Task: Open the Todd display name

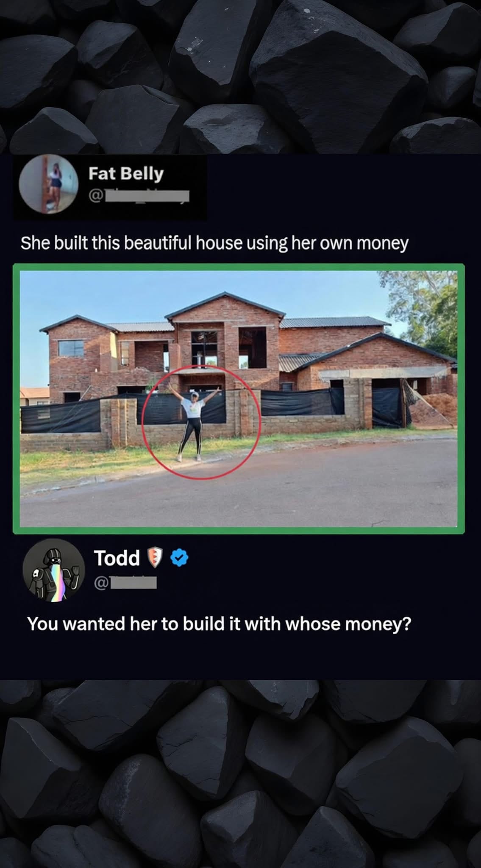Action: click(x=117, y=558)
